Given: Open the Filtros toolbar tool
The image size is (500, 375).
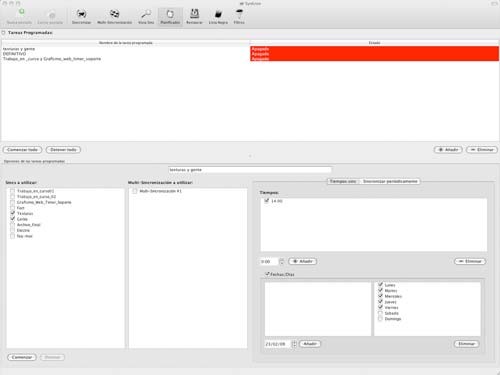Looking at the screenshot, I should pyautogui.click(x=239, y=16).
